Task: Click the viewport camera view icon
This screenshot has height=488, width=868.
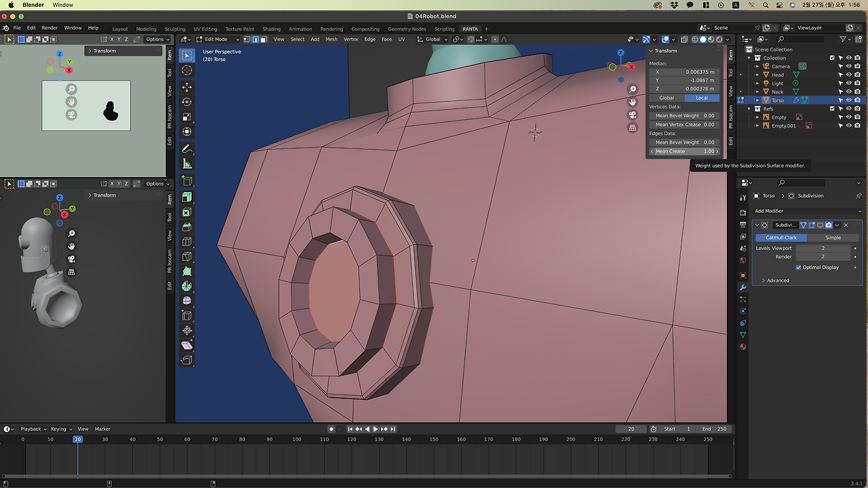Action: 633,115
